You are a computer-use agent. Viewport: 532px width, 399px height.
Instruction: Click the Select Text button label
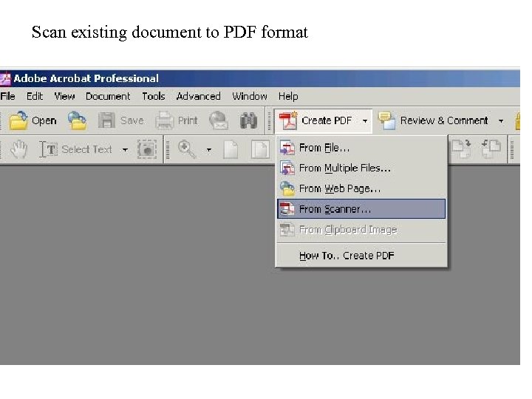[x=87, y=149]
